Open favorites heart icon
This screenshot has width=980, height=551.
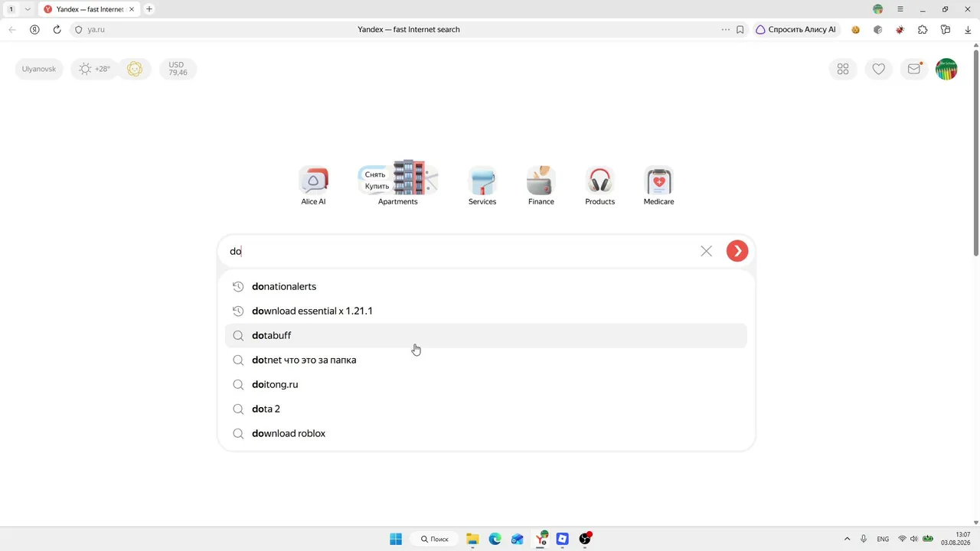[878, 69]
